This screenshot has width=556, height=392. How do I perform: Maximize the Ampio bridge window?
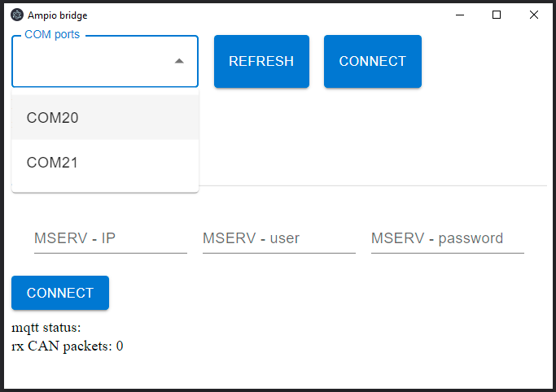click(497, 15)
